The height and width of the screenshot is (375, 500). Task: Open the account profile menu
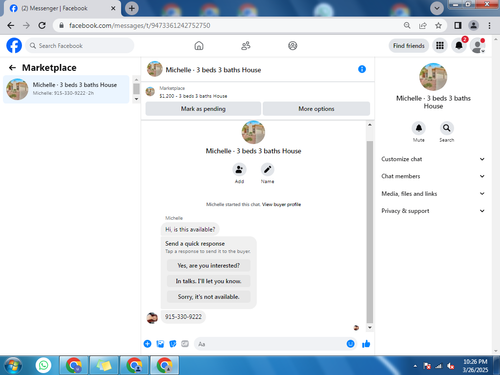click(478, 46)
